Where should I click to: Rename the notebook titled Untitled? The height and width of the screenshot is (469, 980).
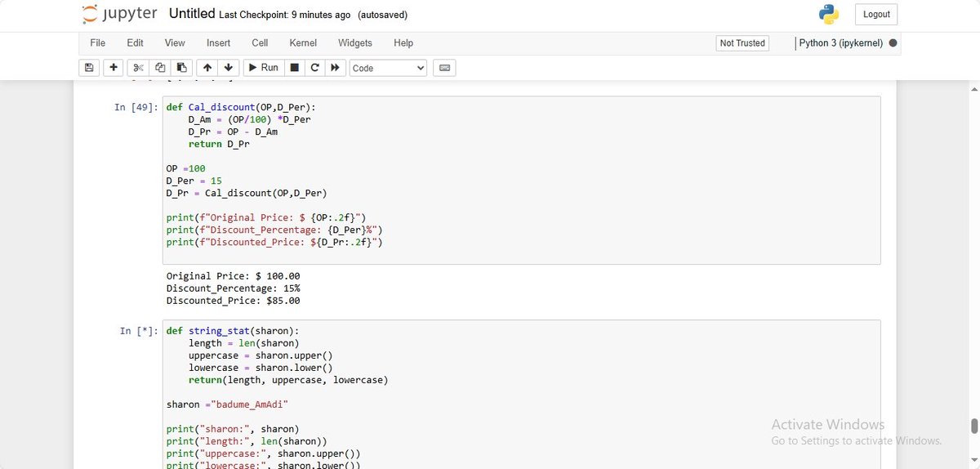[x=192, y=14]
